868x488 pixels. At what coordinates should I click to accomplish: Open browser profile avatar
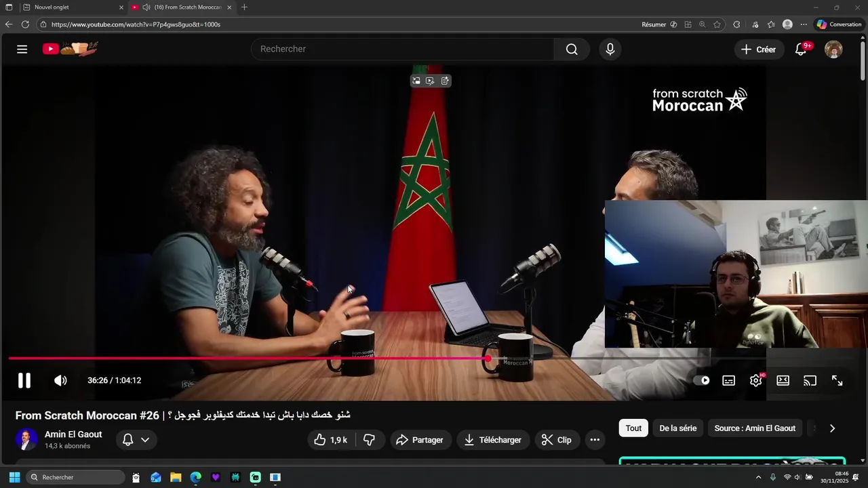(x=787, y=24)
